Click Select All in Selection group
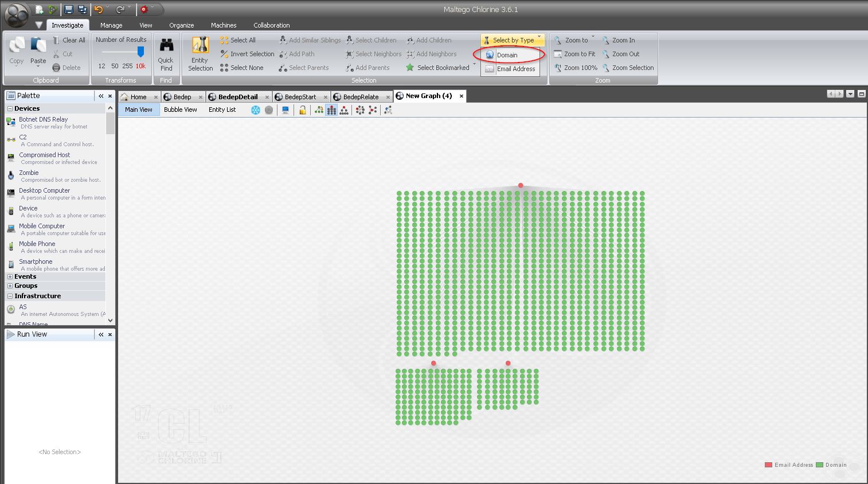 pos(238,40)
